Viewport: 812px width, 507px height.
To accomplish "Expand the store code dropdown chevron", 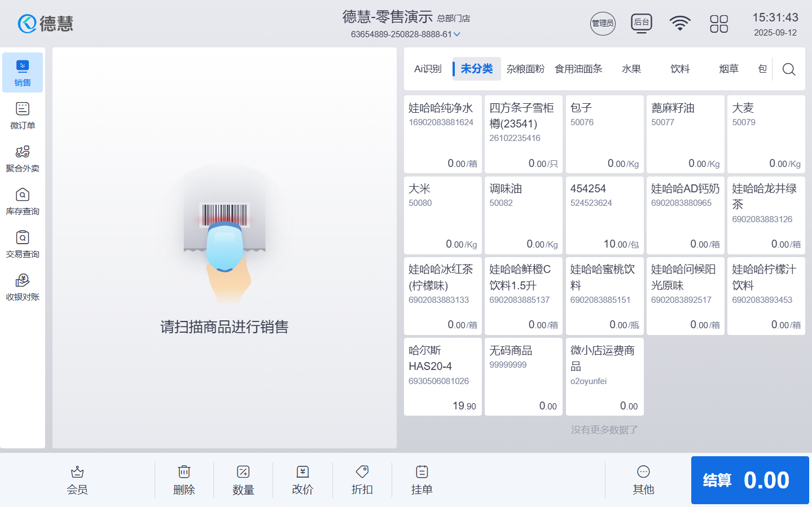I will (x=457, y=34).
